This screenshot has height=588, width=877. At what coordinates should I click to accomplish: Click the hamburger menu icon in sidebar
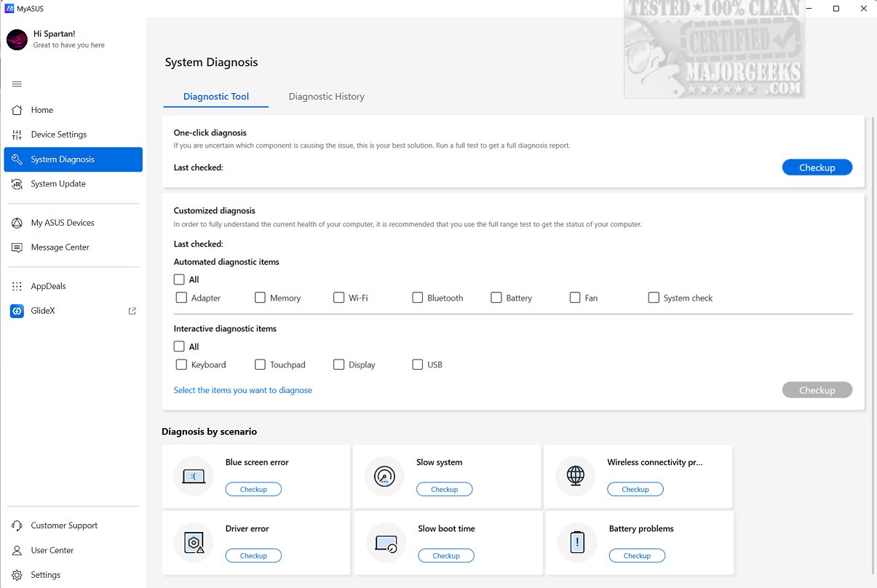tap(17, 84)
